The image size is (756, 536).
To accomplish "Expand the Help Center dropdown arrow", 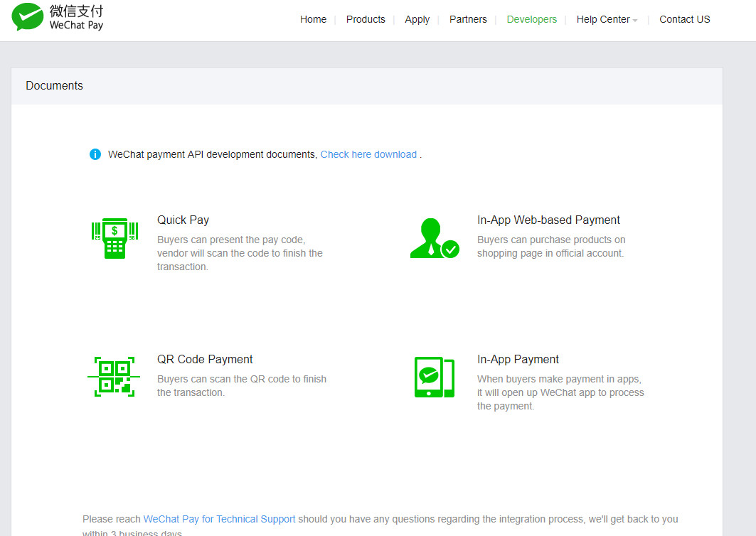I will 635,20.
